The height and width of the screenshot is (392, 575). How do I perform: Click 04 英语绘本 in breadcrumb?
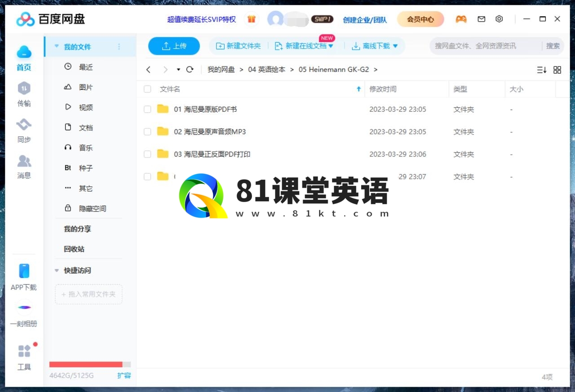click(267, 70)
